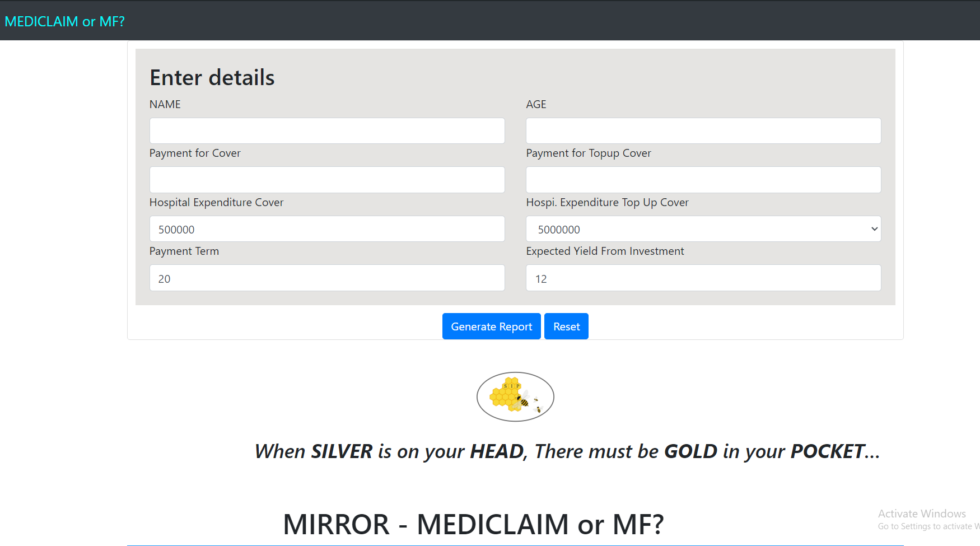The height and width of the screenshot is (546, 980).
Task: Click the MIRROR - MEDICLAIM or MF? heading
Action: coord(473,525)
